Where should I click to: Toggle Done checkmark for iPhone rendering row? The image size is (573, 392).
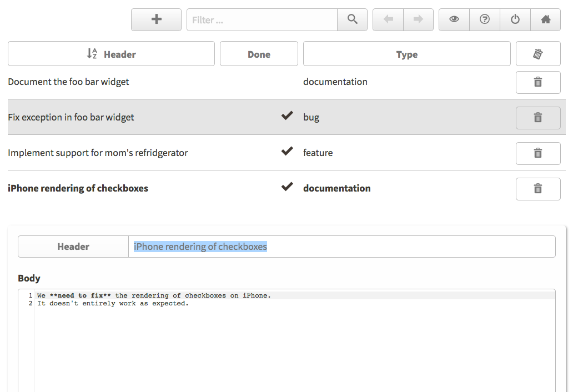tap(287, 187)
